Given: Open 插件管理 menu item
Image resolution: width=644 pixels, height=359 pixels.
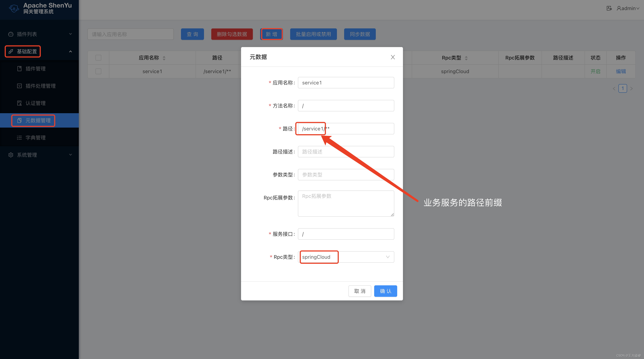Looking at the screenshot, I should tap(39, 69).
